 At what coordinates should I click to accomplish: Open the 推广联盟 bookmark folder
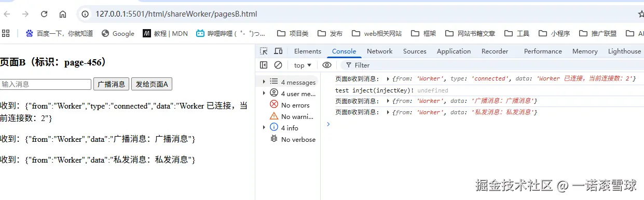[x=598, y=33]
